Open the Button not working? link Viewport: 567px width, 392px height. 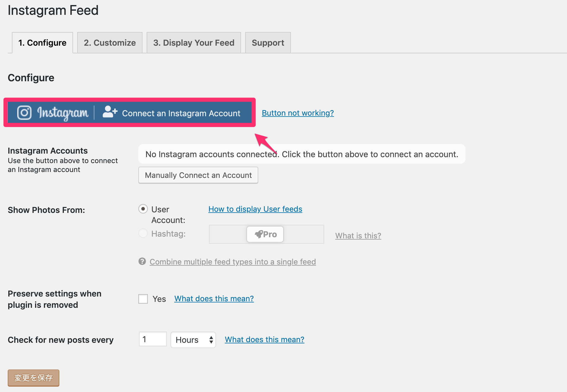pyautogui.click(x=298, y=113)
